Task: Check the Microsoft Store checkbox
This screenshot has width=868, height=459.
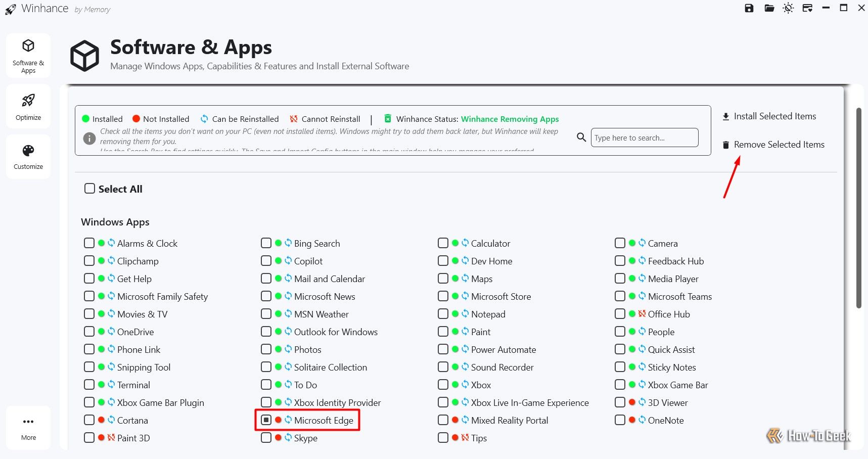Action: (443, 296)
